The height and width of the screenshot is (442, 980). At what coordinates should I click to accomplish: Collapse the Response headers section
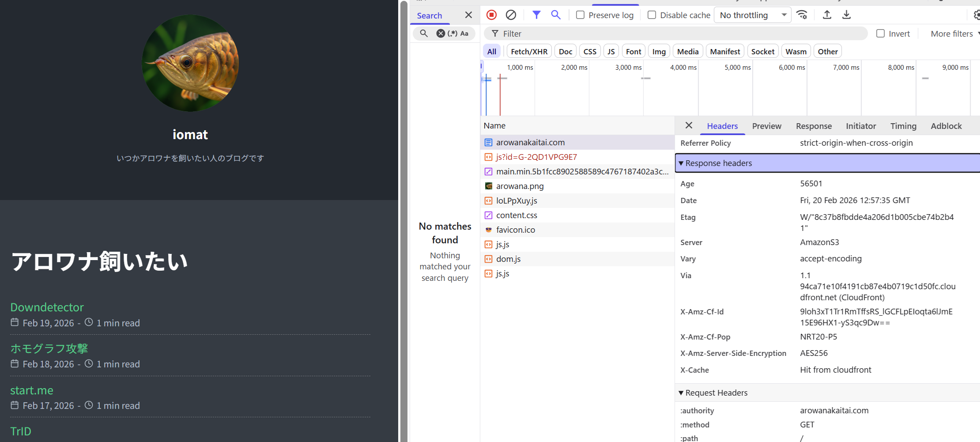pos(681,163)
